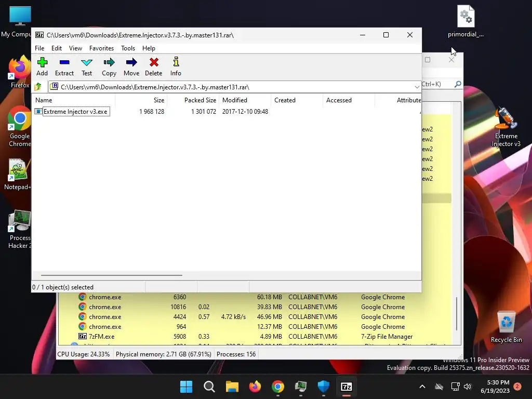Sort by the Size column header
The height and width of the screenshot is (399, 532).
[x=141, y=100]
